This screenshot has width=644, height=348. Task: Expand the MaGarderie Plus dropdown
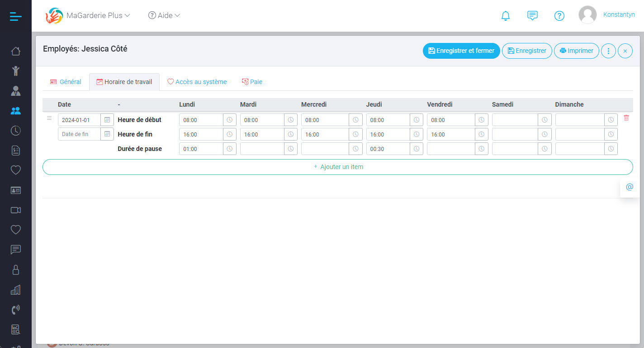[94, 15]
